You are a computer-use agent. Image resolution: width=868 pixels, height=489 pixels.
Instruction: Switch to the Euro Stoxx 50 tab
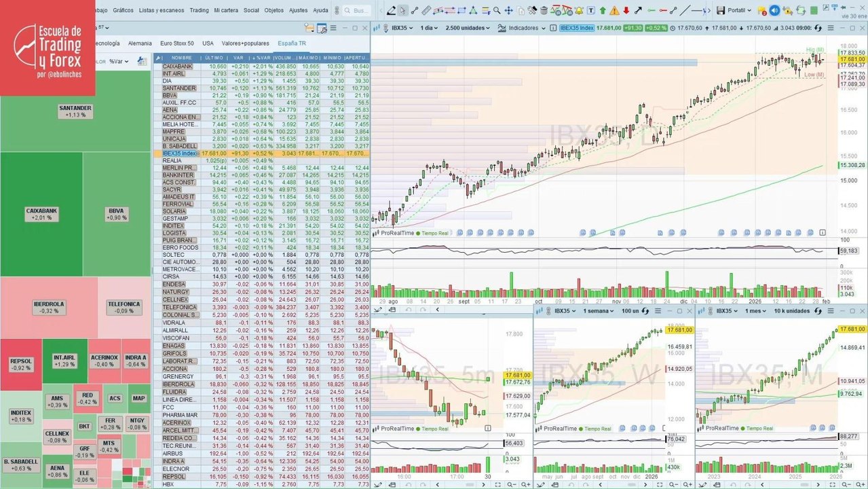[x=176, y=43]
